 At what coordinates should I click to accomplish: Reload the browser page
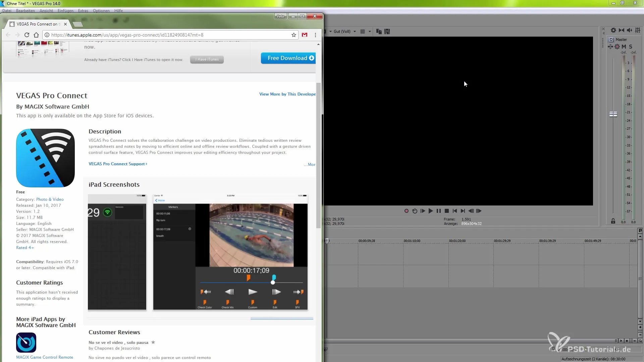(27, 35)
